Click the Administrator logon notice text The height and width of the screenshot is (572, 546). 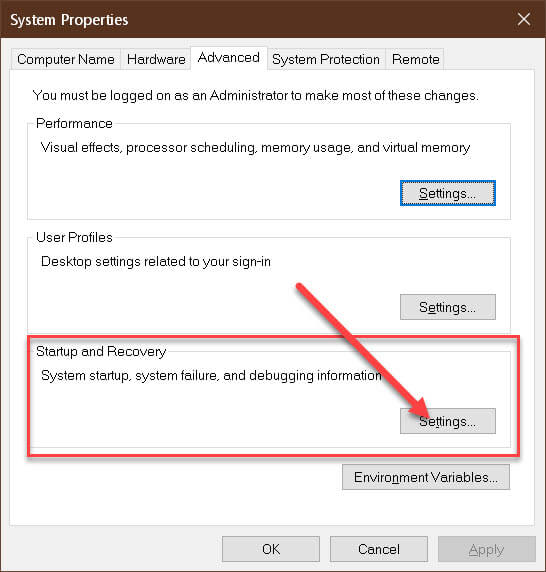point(255,96)
